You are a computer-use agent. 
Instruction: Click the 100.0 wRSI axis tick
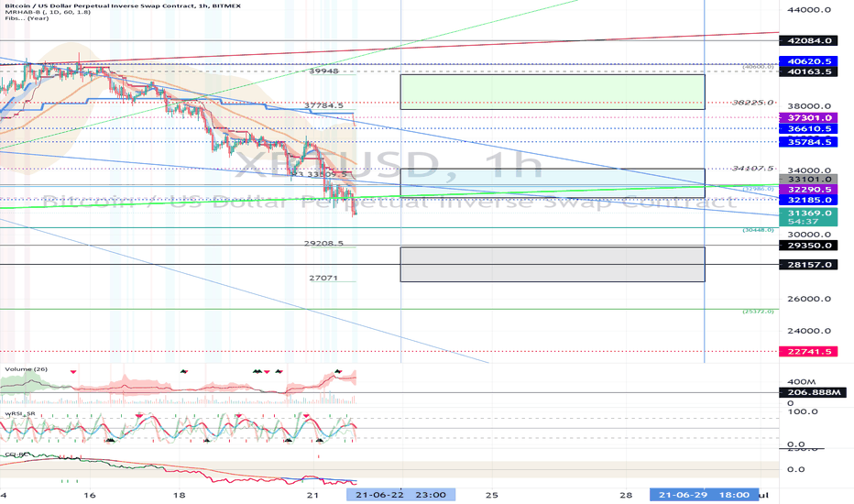(x=804, y=412)
